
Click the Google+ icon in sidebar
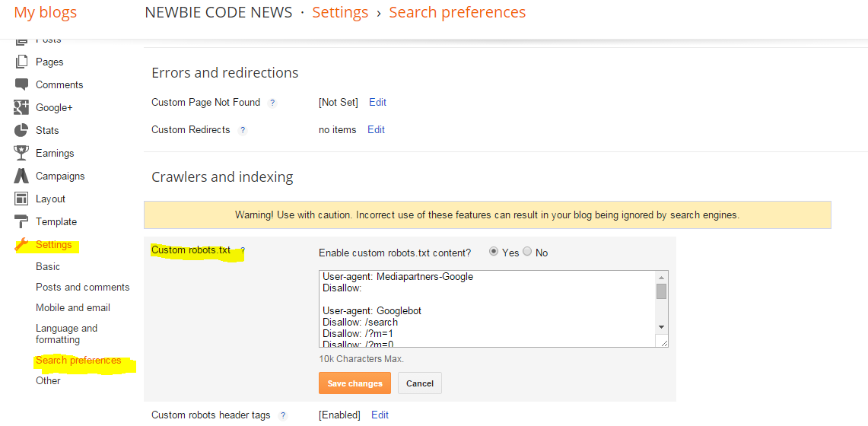[x=21, y=107]
